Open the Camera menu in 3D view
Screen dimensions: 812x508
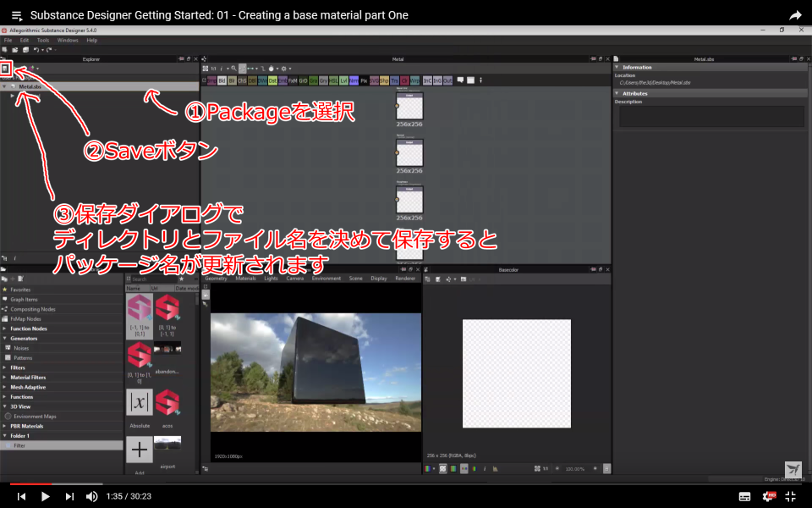click(x=294, y=279)
